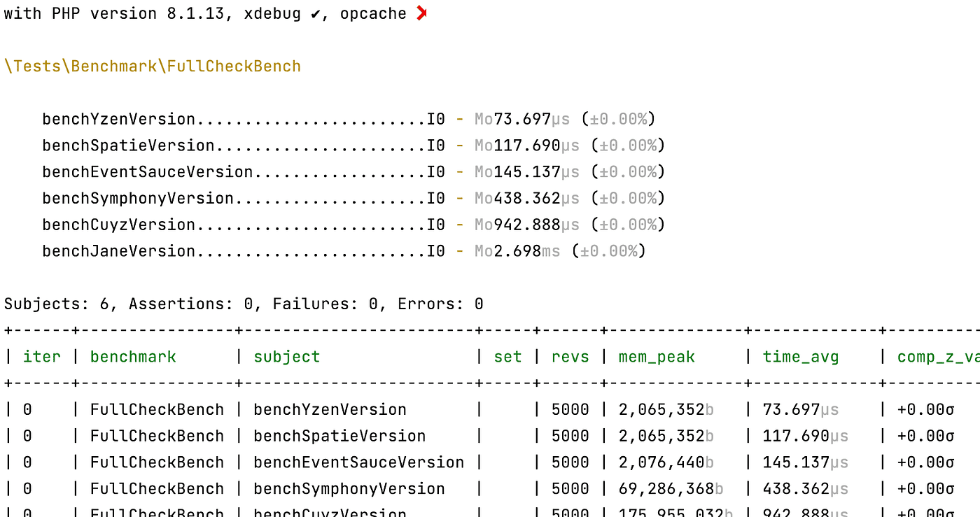
Task: Click the "Failures: 0" count
Action: tap(325, 304)
